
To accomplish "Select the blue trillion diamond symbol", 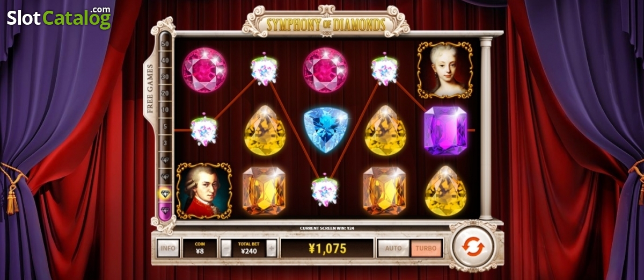I will point(326,131).
